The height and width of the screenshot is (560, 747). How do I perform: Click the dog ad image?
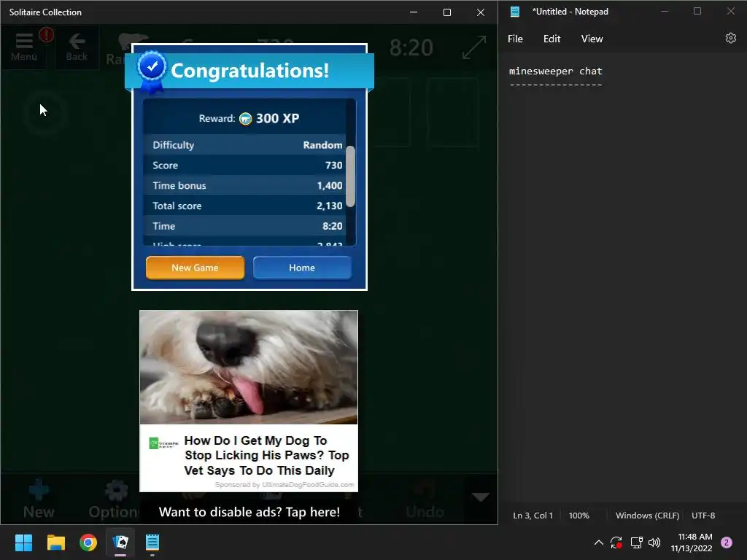(x=249, y=367)
